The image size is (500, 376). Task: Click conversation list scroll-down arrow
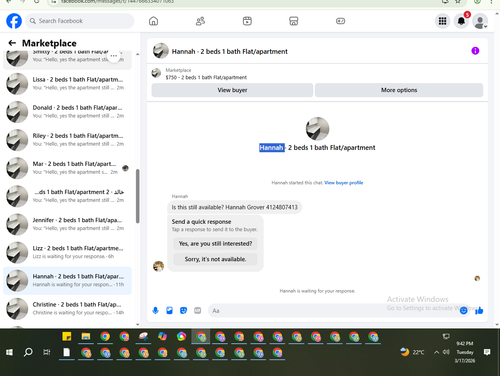pyautogui.click(x=137, y=324)
